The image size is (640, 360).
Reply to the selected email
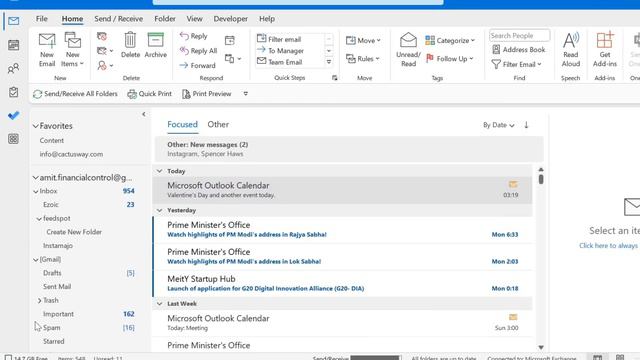tap(193, 36)
